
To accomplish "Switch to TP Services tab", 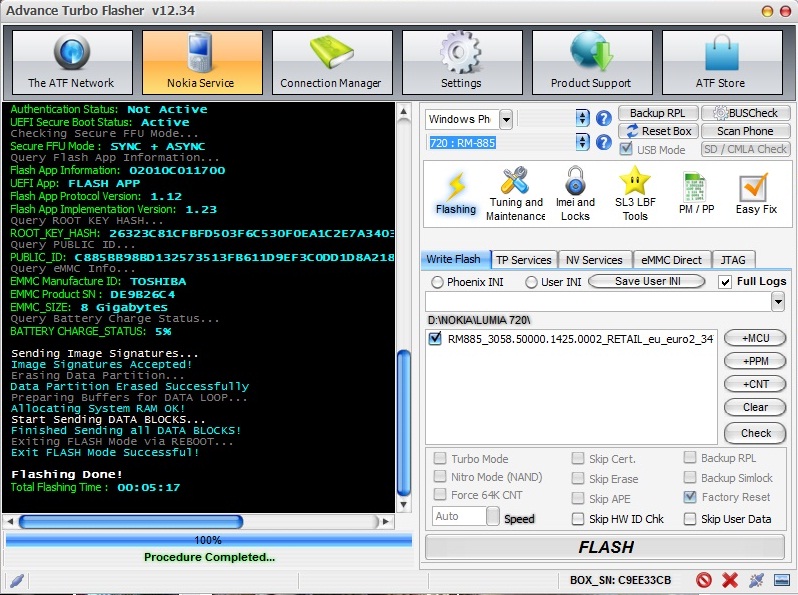I will 524,260.
